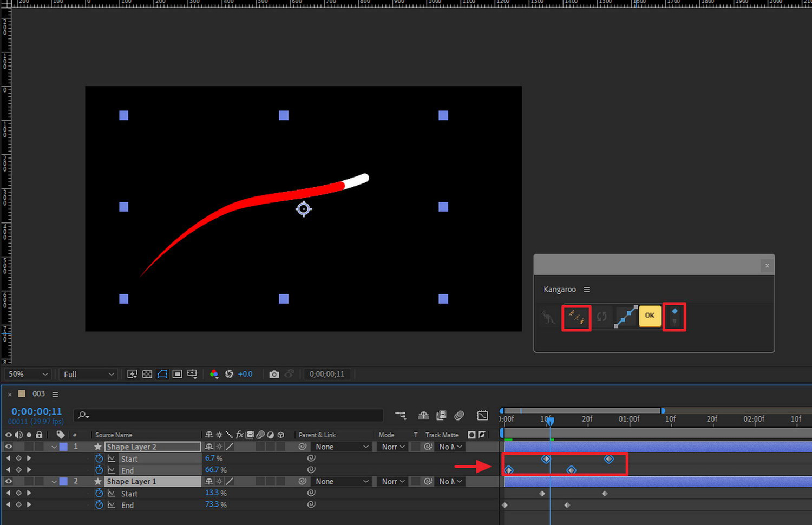Open the 50% magnification dropdown
The image size is (812, 525).
coord(28,374)
